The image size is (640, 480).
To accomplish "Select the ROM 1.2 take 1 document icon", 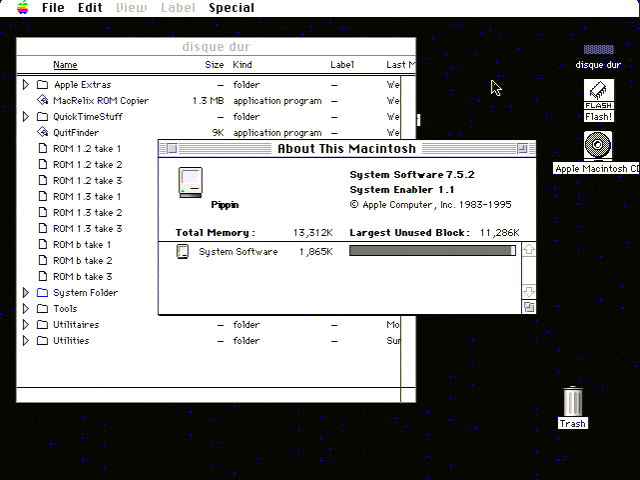I will (42, 148).
